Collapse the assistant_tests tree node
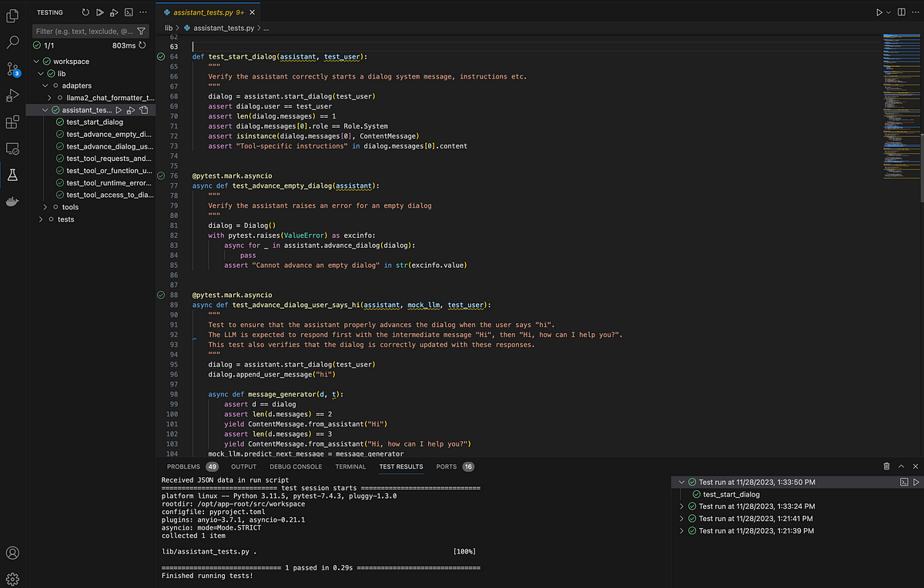The image size is (924, 588). tap(45, 110)
